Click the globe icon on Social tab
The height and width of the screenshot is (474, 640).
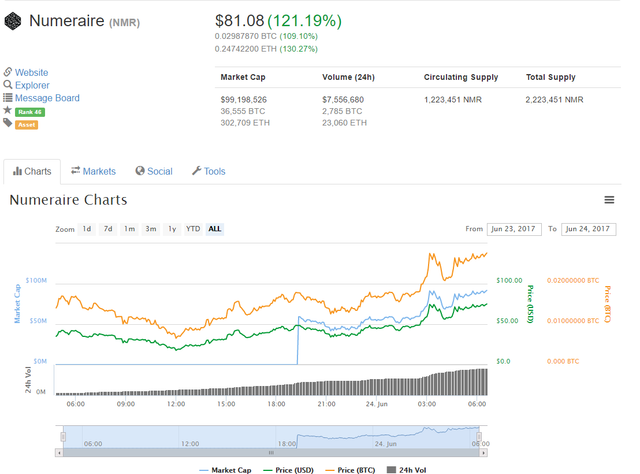click(x=140, y=171)
